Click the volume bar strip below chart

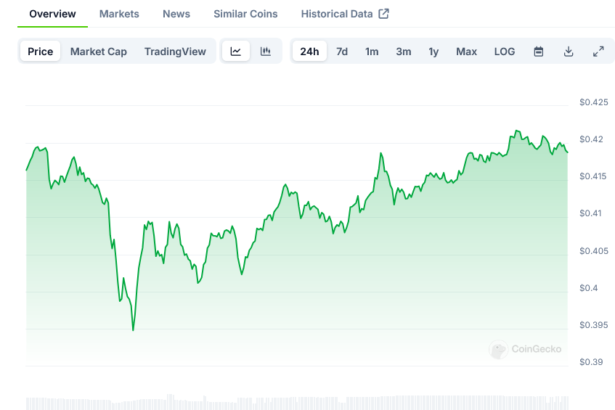300,403
